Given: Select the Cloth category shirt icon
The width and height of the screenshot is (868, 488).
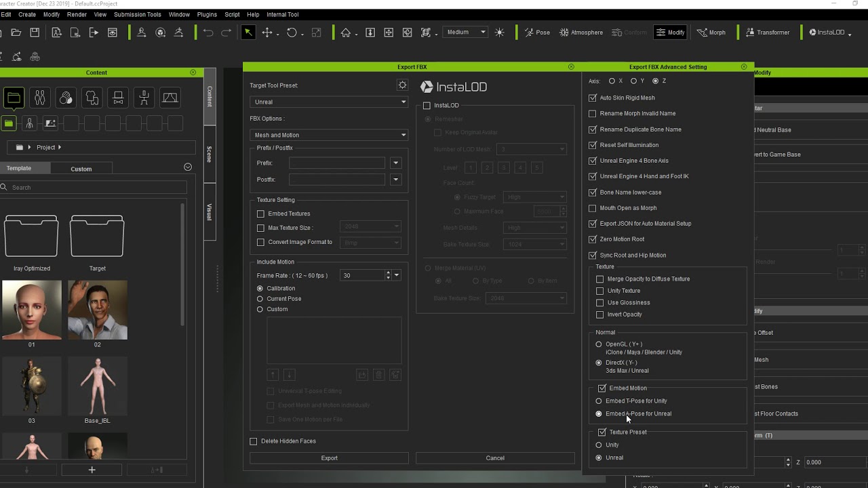Looking at the screenshot, I should [92, 98].
